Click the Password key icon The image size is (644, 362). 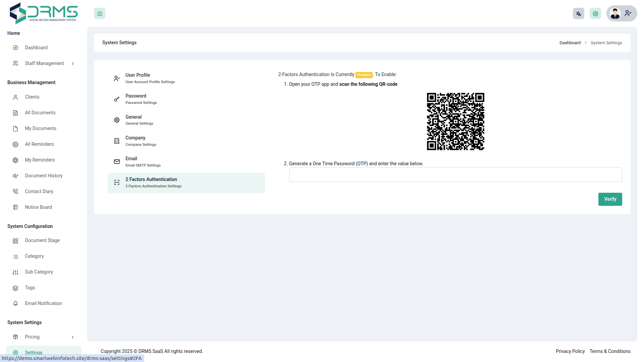tap(117, 99)
